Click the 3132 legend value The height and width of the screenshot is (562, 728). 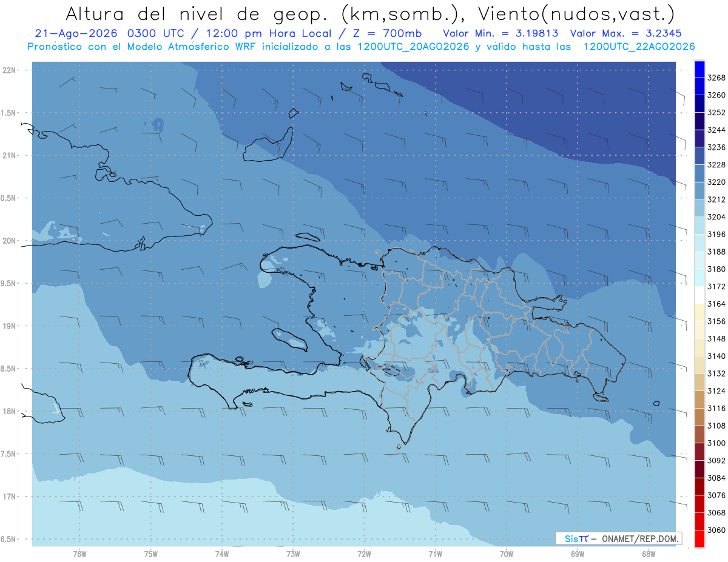coord(716,373)
